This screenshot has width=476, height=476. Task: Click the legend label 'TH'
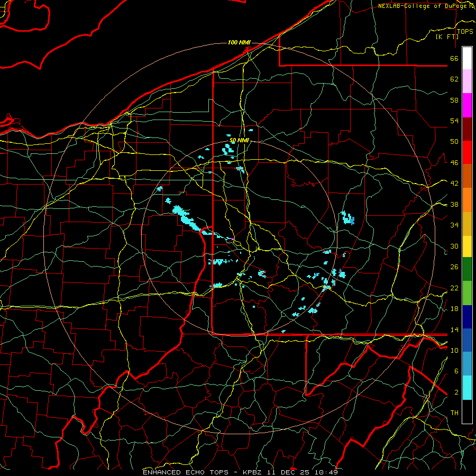tap(454, 413)
